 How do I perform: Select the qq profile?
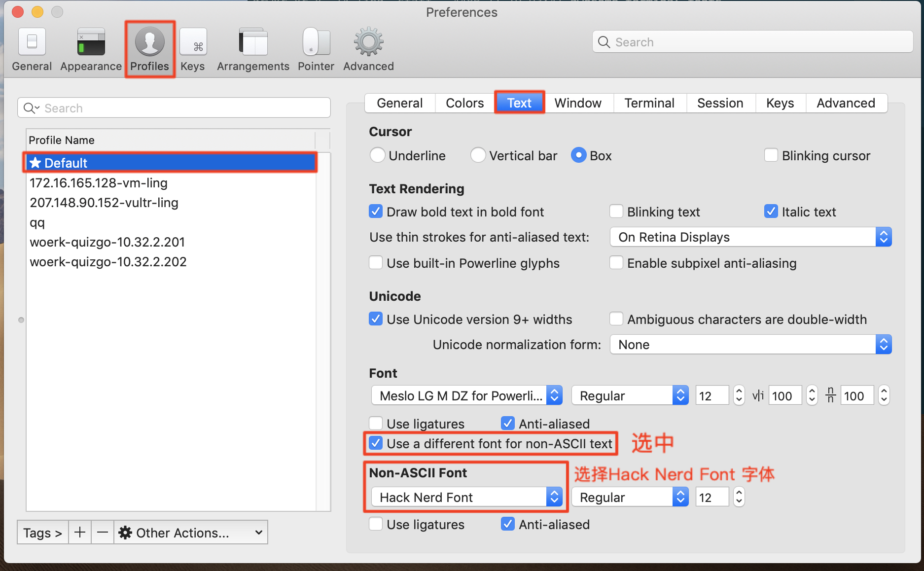click(171, 222)
